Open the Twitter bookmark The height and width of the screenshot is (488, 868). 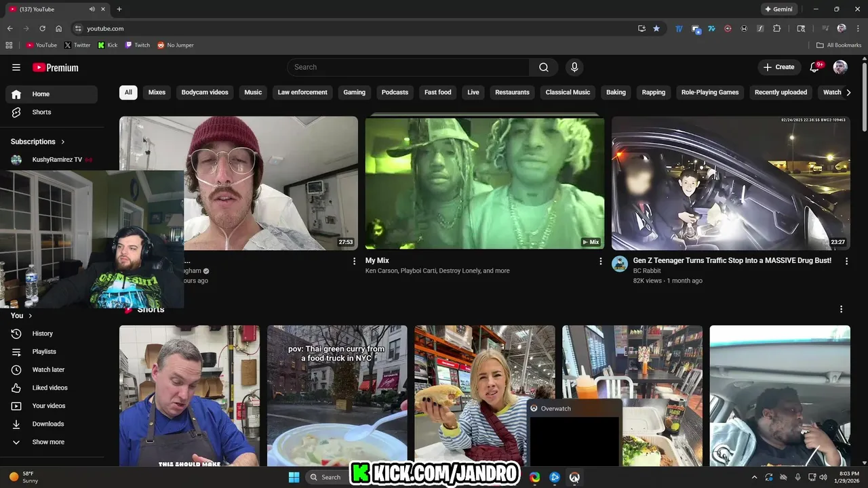click(77, 45)
